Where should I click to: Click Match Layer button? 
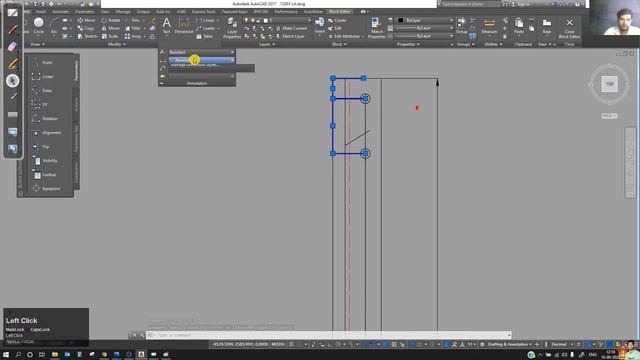290,36
